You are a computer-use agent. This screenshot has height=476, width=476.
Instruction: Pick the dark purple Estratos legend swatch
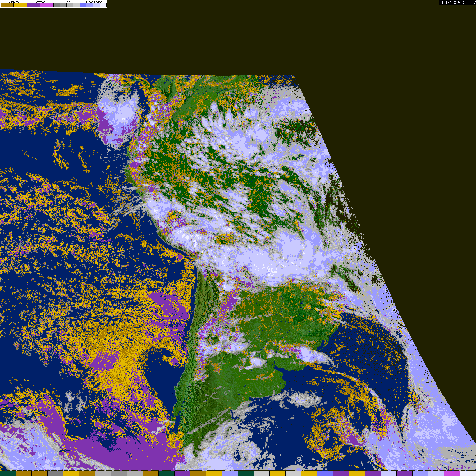34,5
